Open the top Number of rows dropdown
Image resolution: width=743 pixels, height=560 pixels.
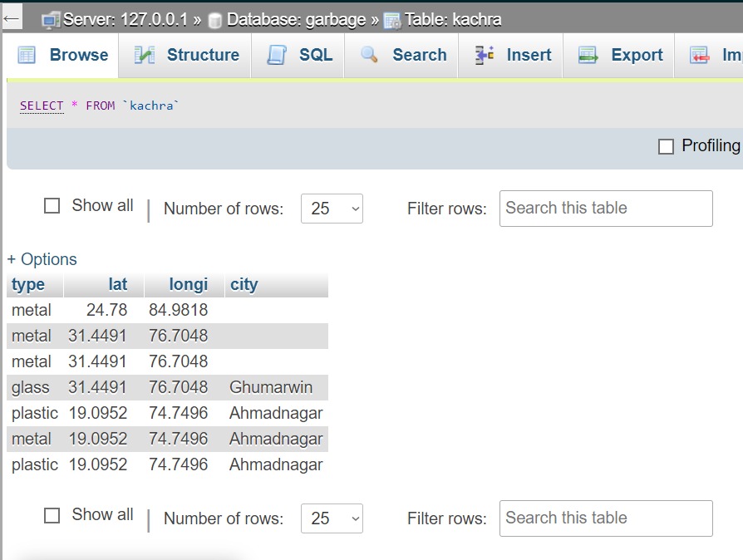[x=332, y=209]
